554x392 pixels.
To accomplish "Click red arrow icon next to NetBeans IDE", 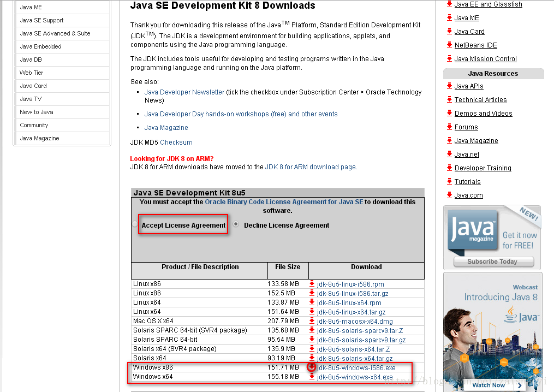I will coord(449,45).
